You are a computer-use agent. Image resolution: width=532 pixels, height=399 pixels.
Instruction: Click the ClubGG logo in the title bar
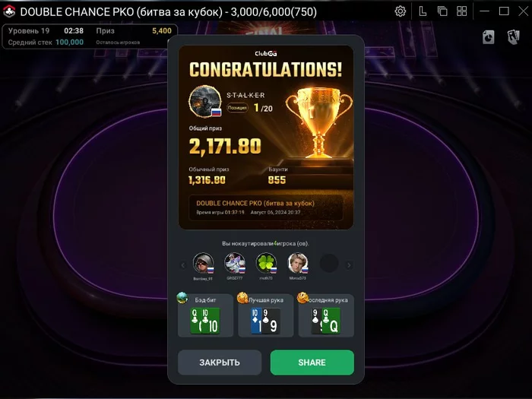tap(9, 11)
